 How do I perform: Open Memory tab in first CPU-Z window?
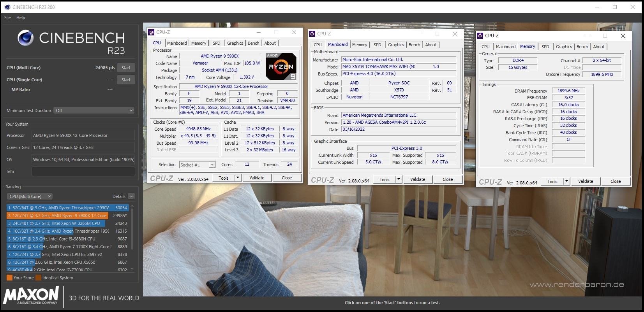[x=199, y=43]
